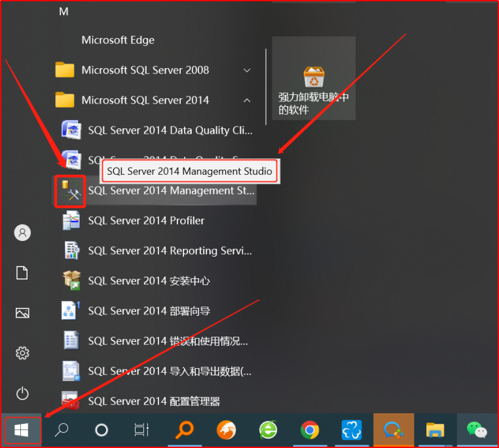Click the 强力卸载电脑中的软件 tile

(314, 79)
